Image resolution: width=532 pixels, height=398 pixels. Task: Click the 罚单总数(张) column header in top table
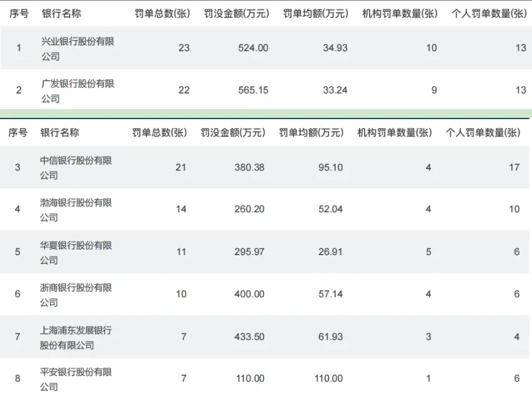pyautogui.click(x=162, y=14)
